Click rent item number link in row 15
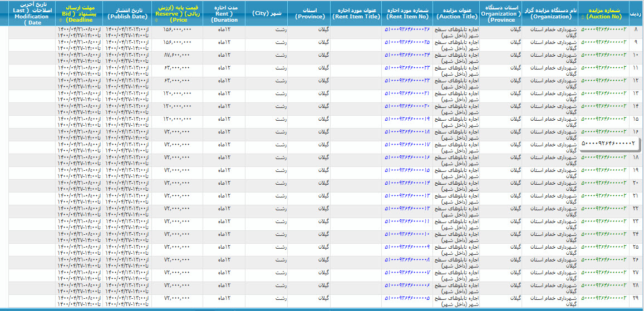644x311 pixels. [407, 119]
